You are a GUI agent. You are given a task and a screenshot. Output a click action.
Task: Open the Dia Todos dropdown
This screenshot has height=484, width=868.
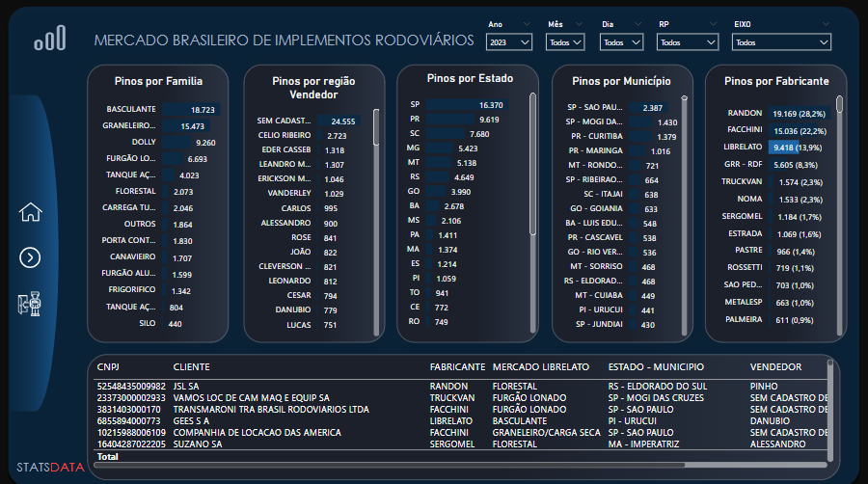[x=621, y=42]
